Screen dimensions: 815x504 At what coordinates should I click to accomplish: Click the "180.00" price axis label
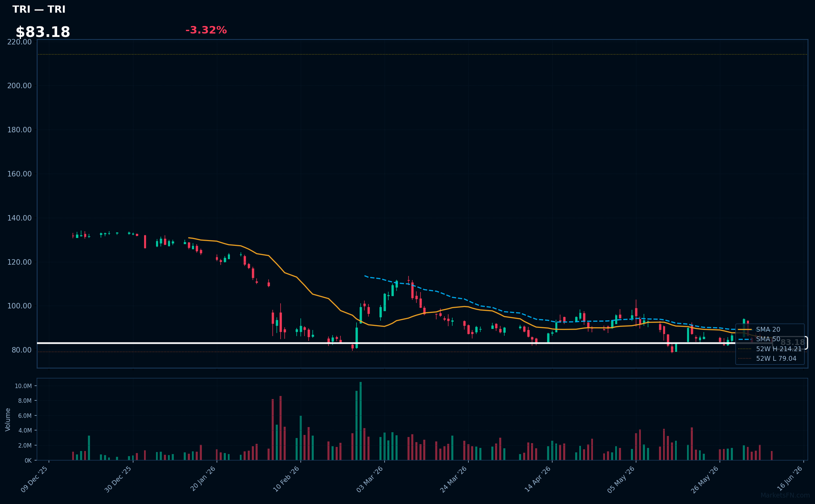20,130
